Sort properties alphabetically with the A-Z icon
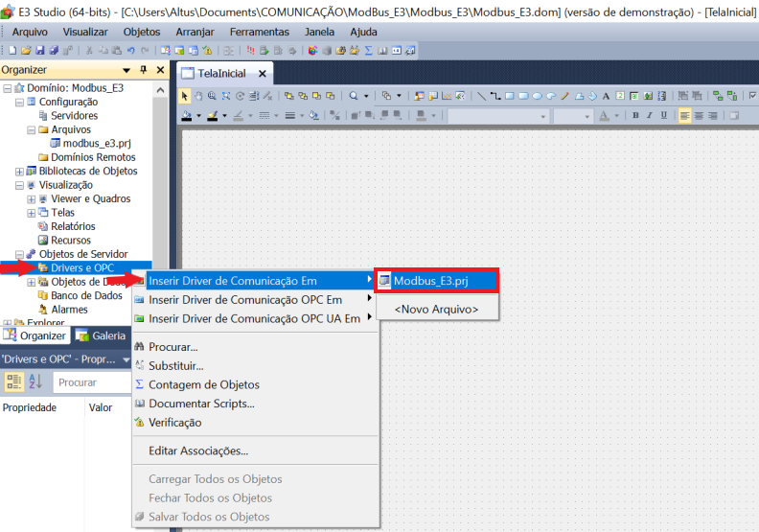The width and height of the screenshot is (759, 532). pyautogui.click(x=35, y=382)
